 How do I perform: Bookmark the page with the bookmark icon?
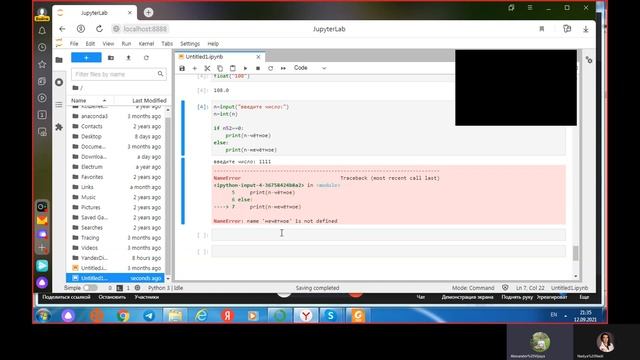(542, 29)
